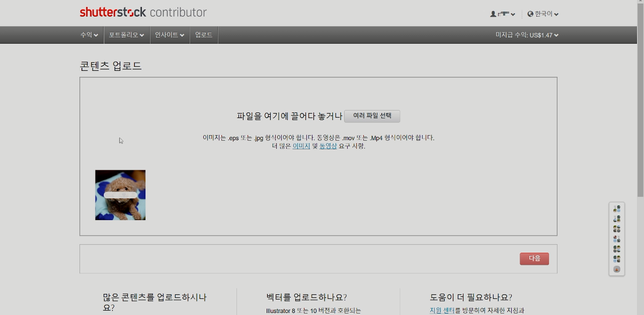The height and width of the screenshot is (315, 644).
Task: Click the 도움이 더 필요하나요? heading
Action: 471,297
